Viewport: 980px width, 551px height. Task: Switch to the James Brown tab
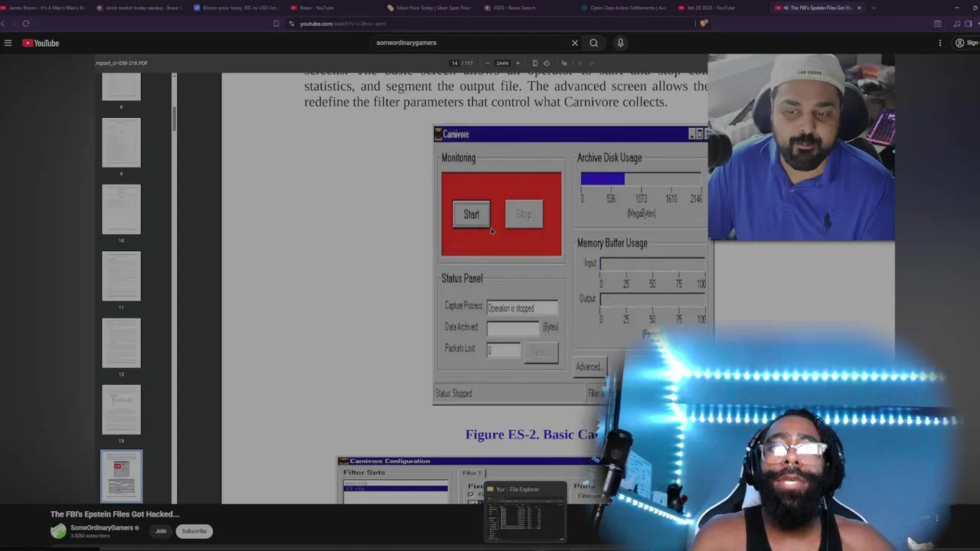(46, 8)
